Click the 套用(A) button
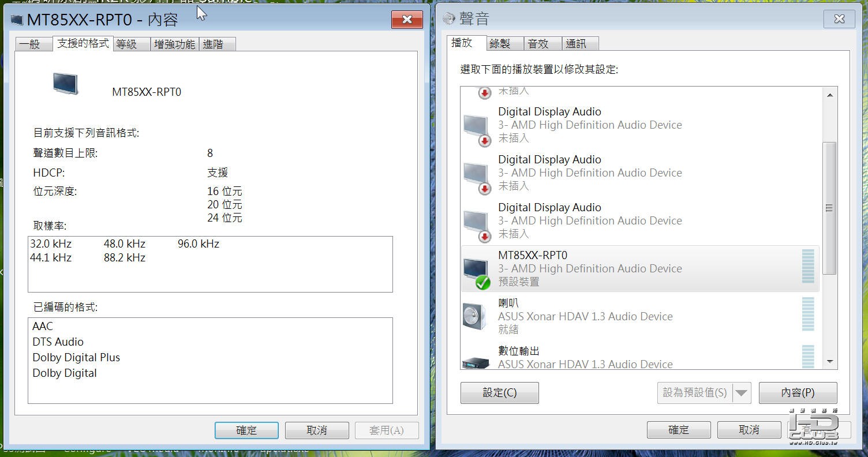This screenshot has height=457, width=868. pyautogui.click(x=387, y=430)
